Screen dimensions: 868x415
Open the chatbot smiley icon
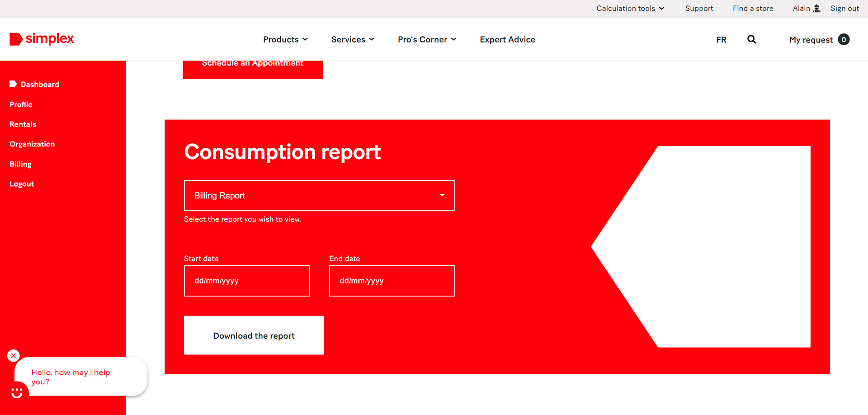pos(17,392)
